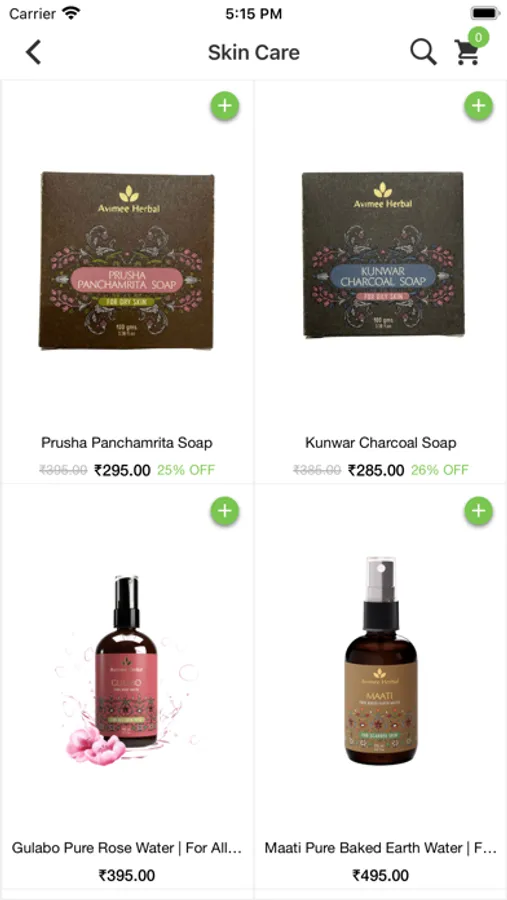Add Gulabo Rose Water with plus icon
Viewport: 507px width, 900px height.
(225, 510)
